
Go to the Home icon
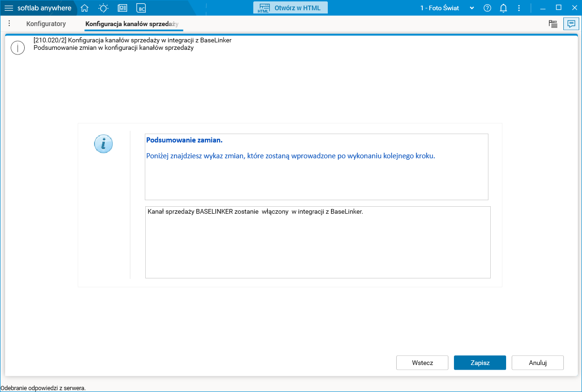[84, 8]
